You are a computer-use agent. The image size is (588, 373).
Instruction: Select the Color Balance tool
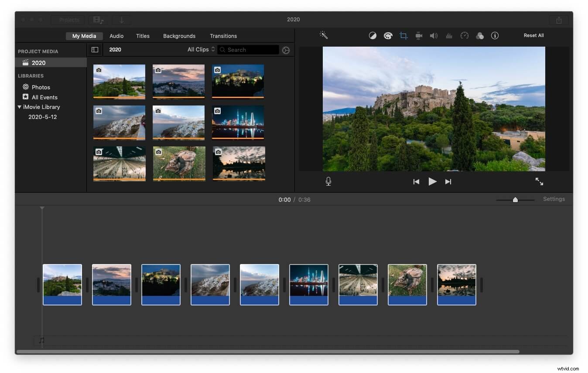coord(373,35)
